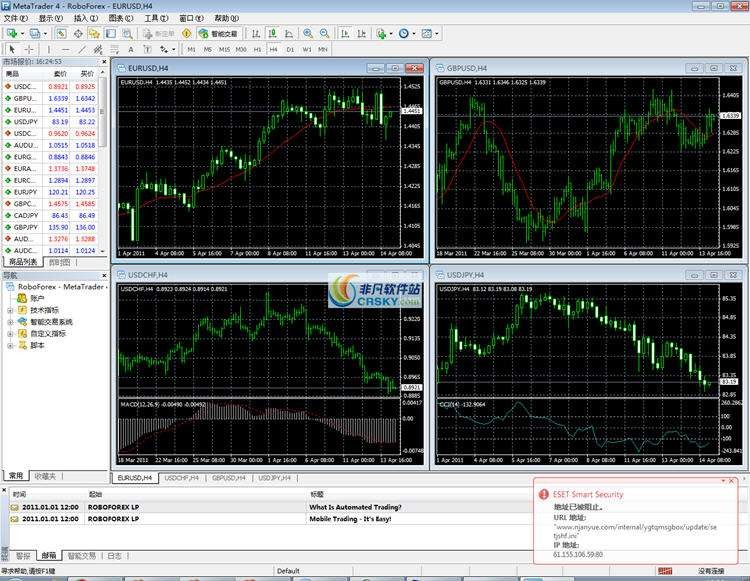The width and height of the screenshot is (750, 581).
Task: Open the Profiles dropdown arrow
Action: click(45, 33)
